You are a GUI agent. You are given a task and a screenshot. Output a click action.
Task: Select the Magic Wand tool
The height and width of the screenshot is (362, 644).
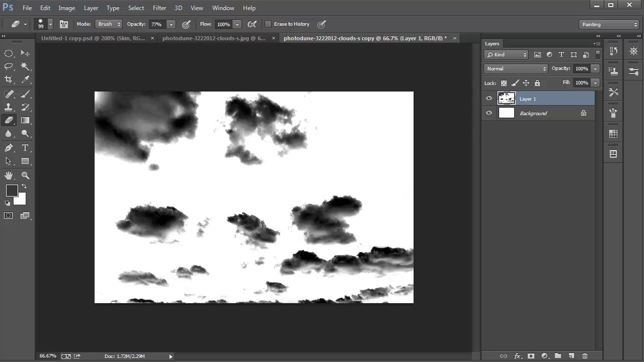(25, 66)
